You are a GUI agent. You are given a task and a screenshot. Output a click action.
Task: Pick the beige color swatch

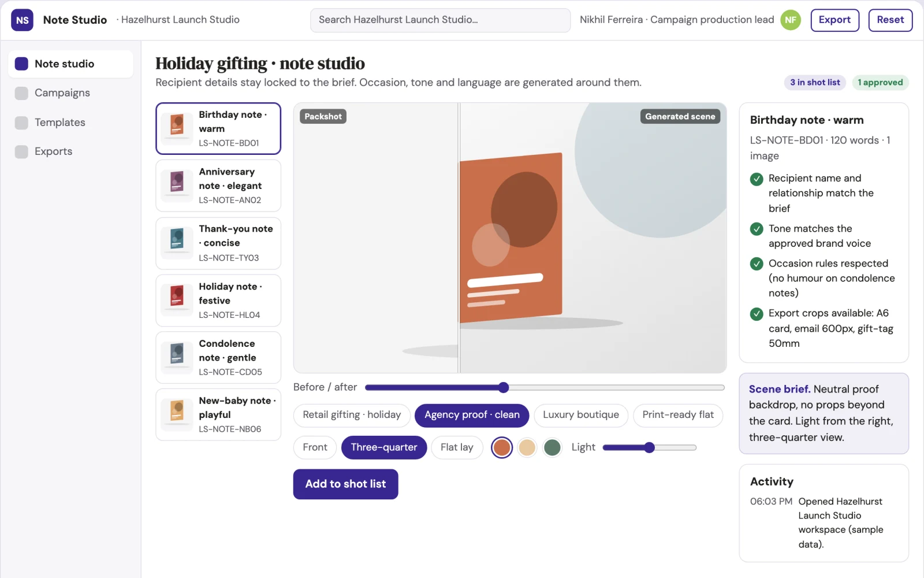[x=527, y=447]
